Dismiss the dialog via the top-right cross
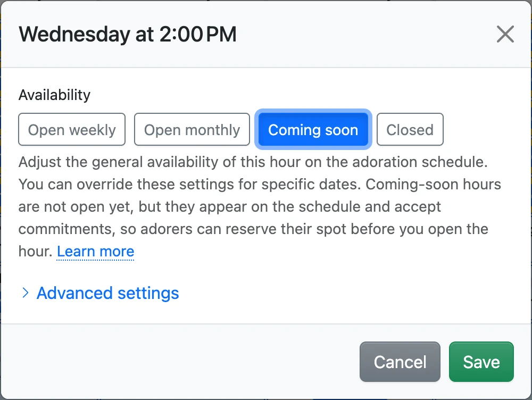Image resolution: width=532 pixels, height=400 pixels. pos(505,34)
